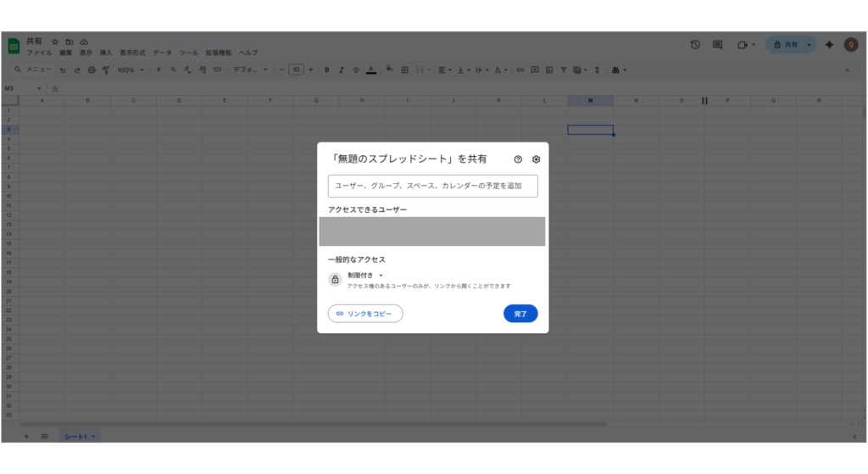Screen dimensions: 868x474
Task: Open the comments history icon
Action: 717,45
